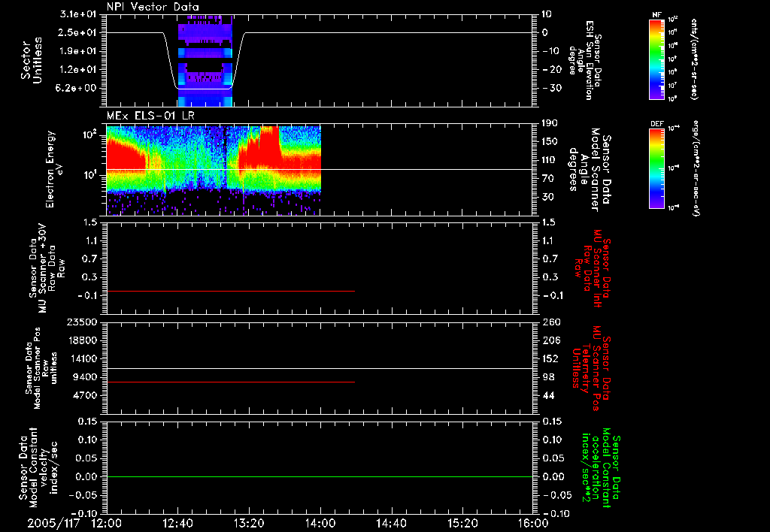The image size is (770, 532).
Task: Click the '12:00' time tick label
Action: 107,523
